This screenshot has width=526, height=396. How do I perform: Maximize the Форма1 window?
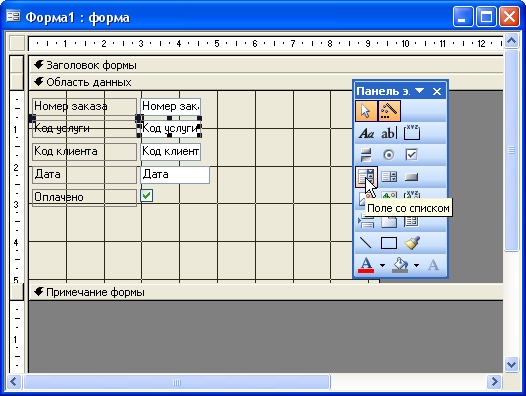point(486,17)
